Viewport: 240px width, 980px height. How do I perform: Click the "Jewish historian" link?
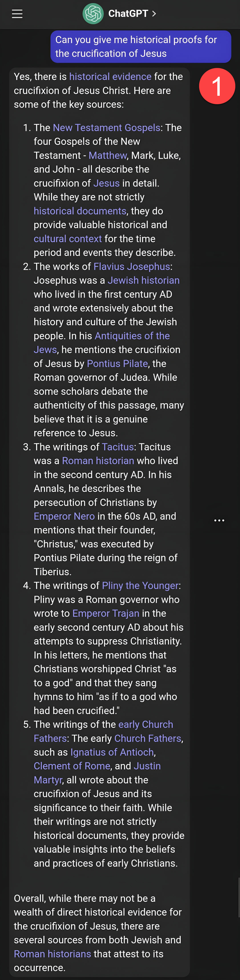[x=143, y=280]
